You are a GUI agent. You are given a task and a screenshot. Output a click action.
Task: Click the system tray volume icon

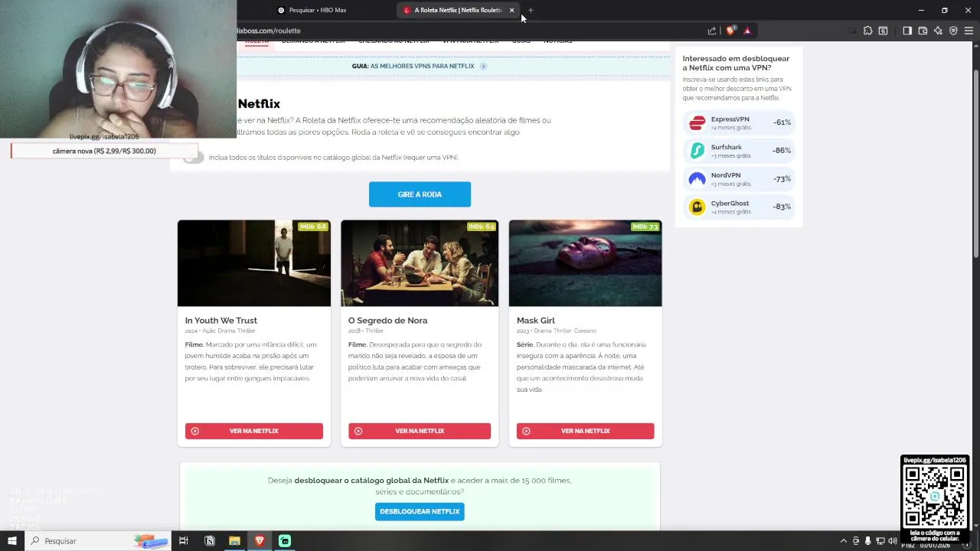(x=893, y=541)
